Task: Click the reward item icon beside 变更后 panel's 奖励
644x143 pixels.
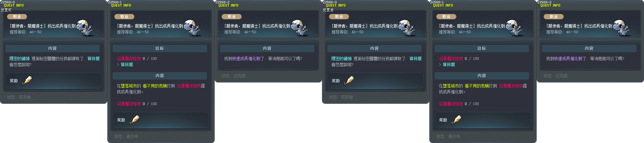Action: tap(349, 80)
